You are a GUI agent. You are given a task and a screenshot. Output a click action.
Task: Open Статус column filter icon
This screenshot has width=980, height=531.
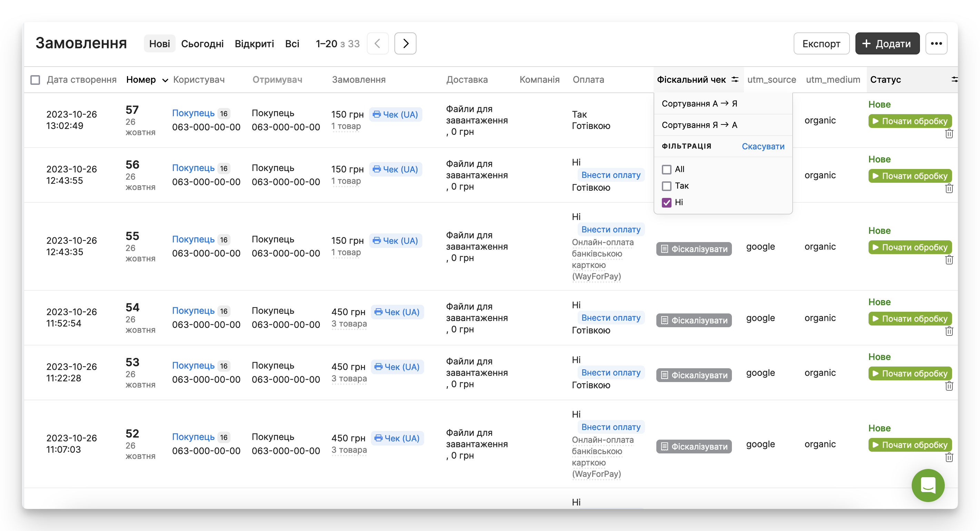click(954, 79)
